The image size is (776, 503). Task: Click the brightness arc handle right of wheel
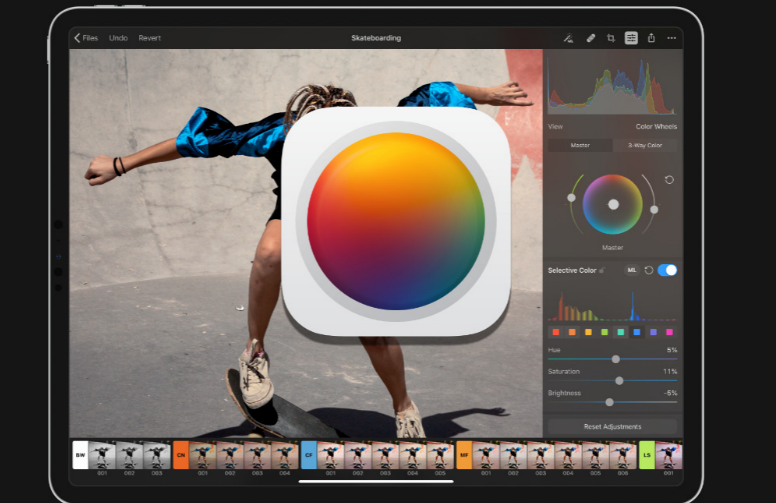pos(654,210)
